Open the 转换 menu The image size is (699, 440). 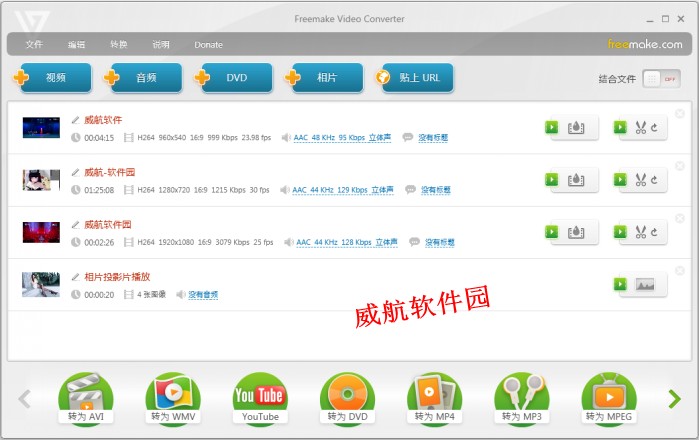(119, 45)
